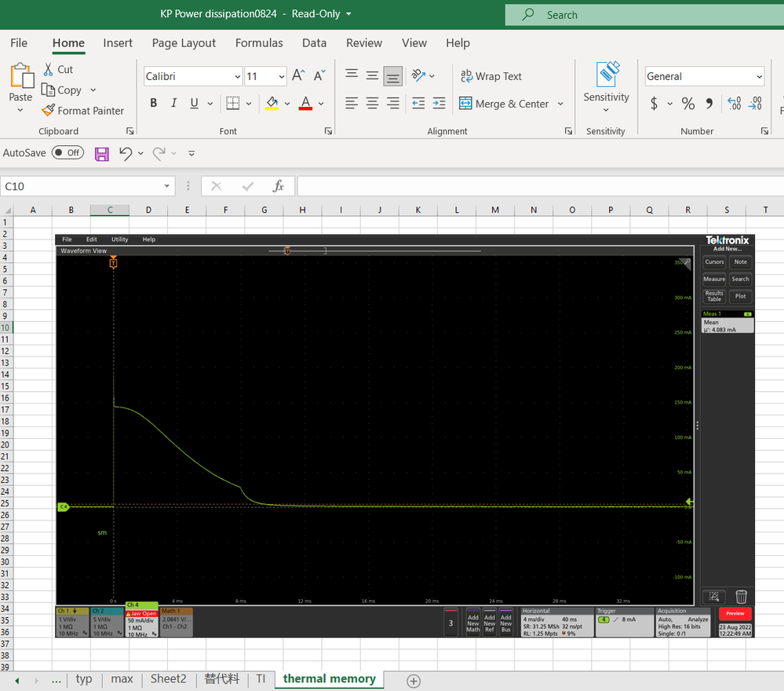Image resolution: width=784 pixels, height=691 pixels.
Task: Save workbook with floppy disk icon
Action: coord(102,154)
